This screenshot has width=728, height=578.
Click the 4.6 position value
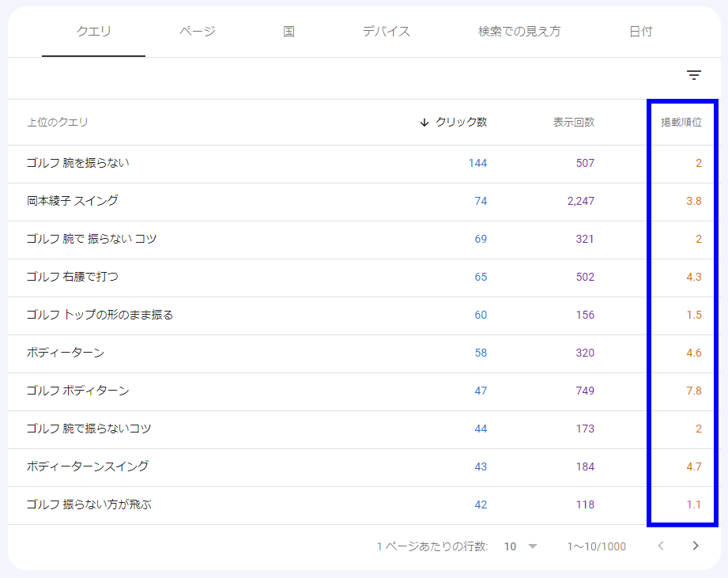pos(694,353)
